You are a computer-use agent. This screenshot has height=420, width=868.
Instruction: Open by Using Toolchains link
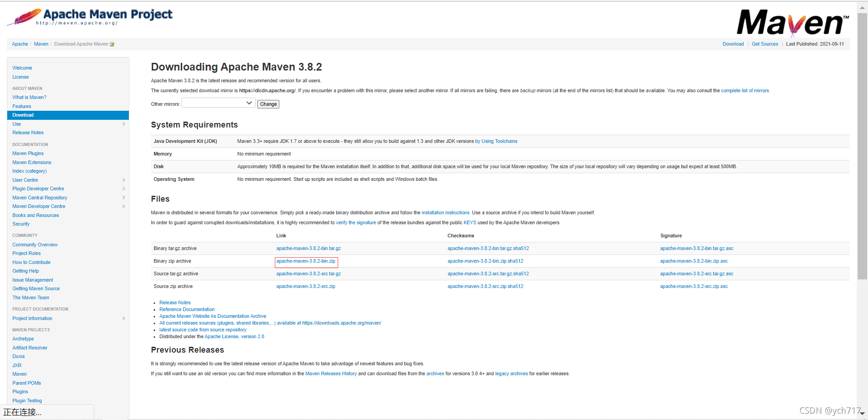496,141
